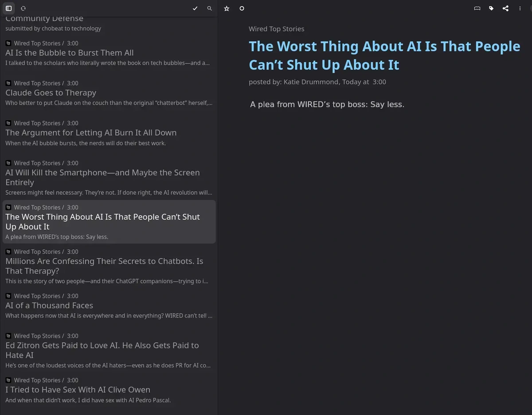Star the current article
The image size is (532, 415).
[227, 8]
